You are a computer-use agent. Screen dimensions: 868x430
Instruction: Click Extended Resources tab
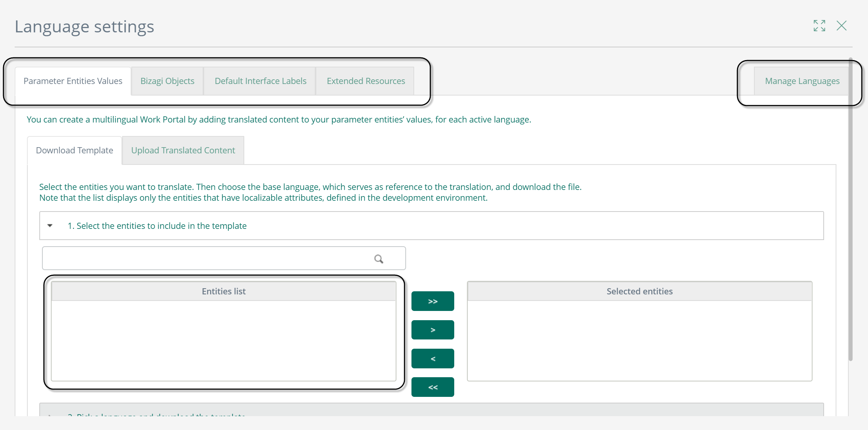point(365,81)
